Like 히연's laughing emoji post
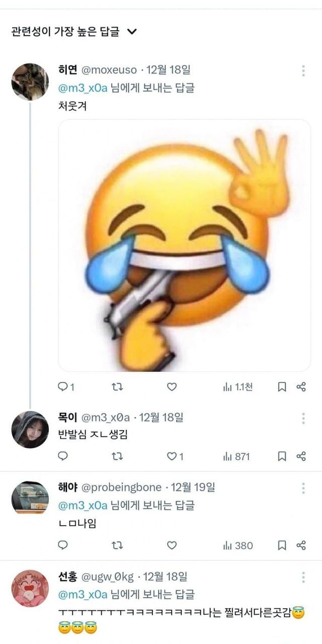 [x=172, y=387]
